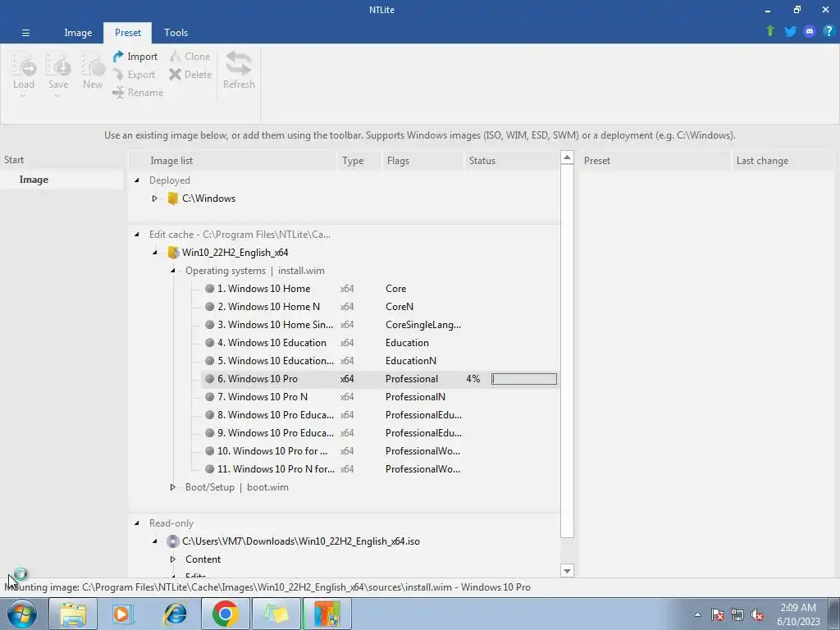Clone the preset
840x630 pixels.
189,57
